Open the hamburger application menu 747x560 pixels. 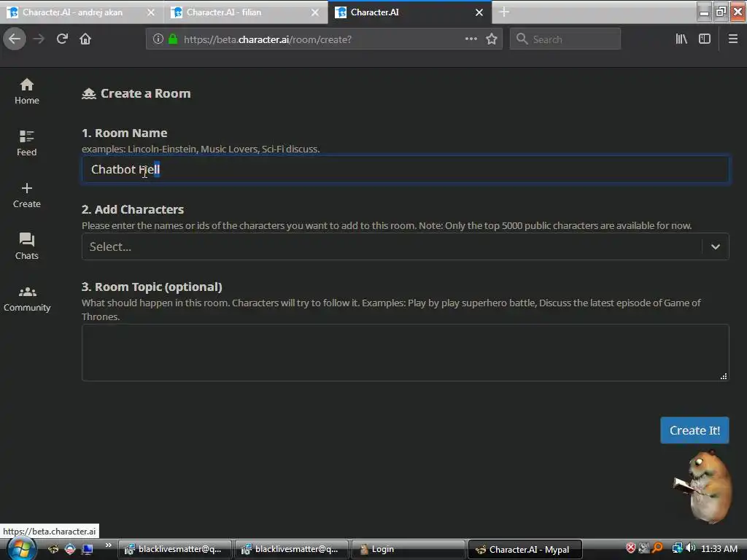coord(733,39)
